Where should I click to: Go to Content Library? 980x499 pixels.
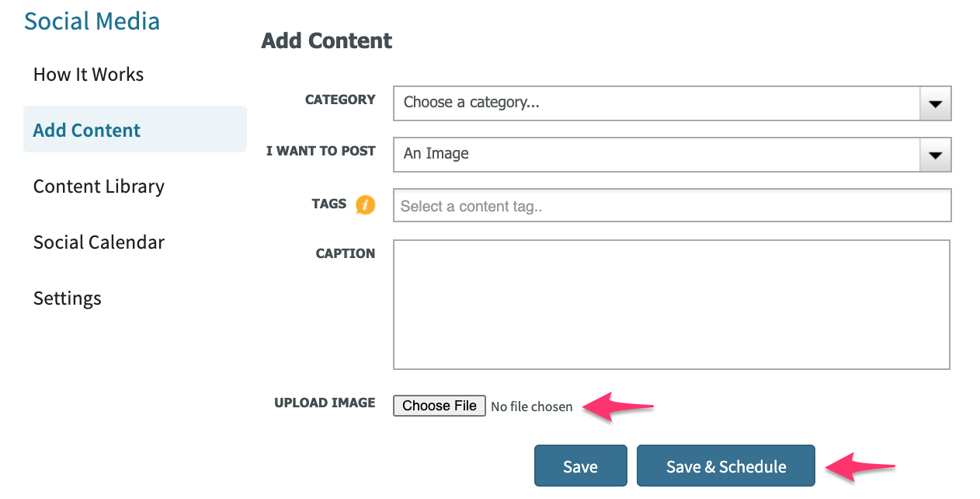click(99, 187)
